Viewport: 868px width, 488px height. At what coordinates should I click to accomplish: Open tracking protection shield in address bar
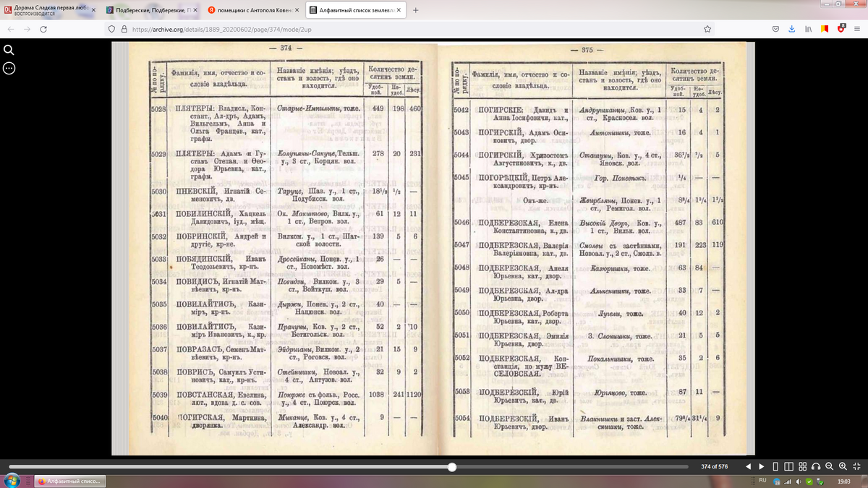pos(113,29)
